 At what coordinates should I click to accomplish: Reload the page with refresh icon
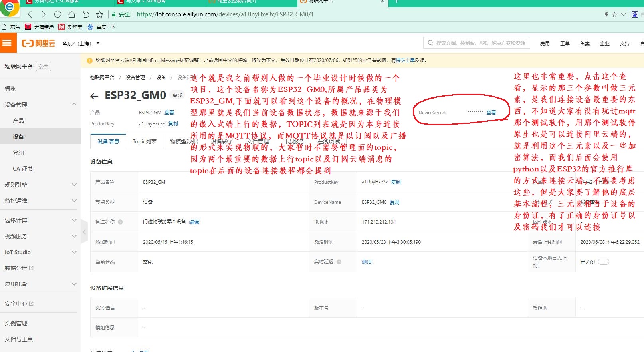tap(57, 14)
